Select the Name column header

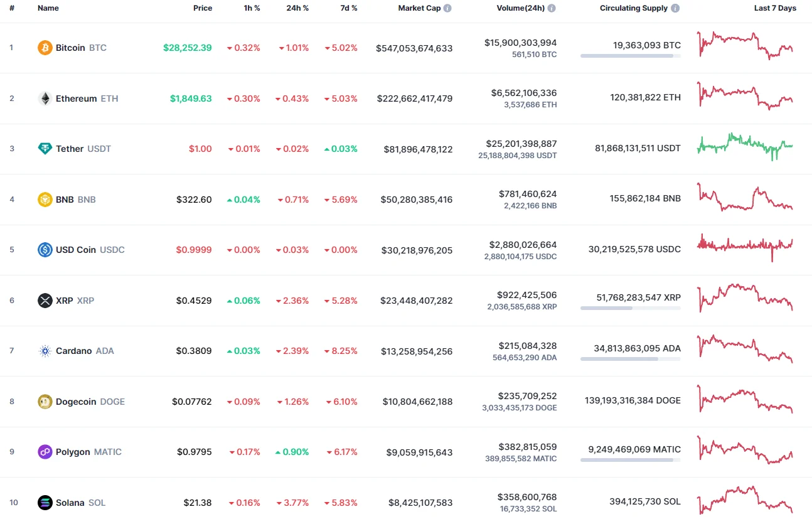[48, 8]
